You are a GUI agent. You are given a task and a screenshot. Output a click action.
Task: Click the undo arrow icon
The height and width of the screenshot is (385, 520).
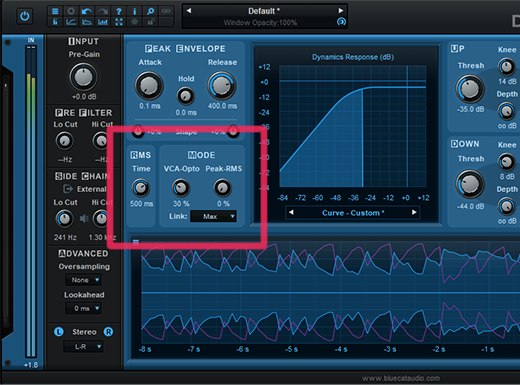pos(87,11)
